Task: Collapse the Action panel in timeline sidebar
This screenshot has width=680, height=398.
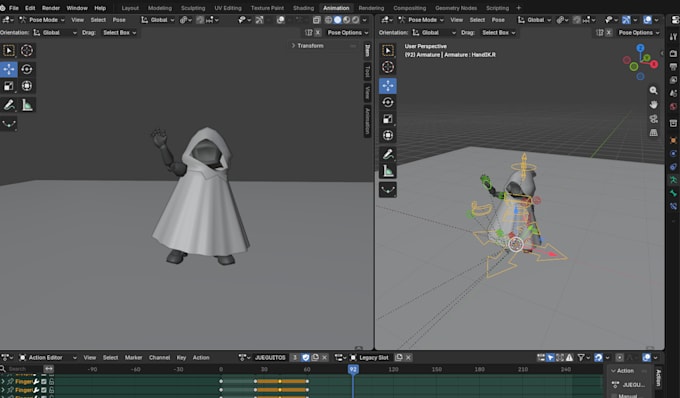Action: point(622,371)
